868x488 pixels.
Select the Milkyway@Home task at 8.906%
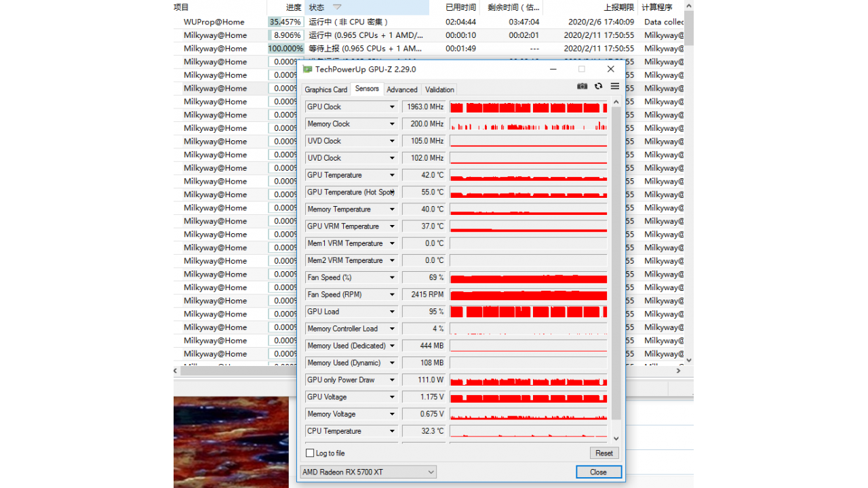(x=429, y=35)
